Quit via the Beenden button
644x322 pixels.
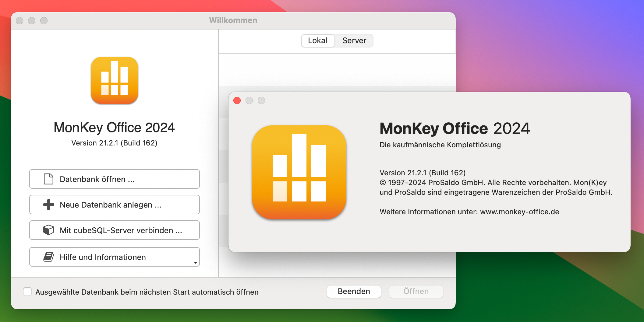tap(354, 291)
